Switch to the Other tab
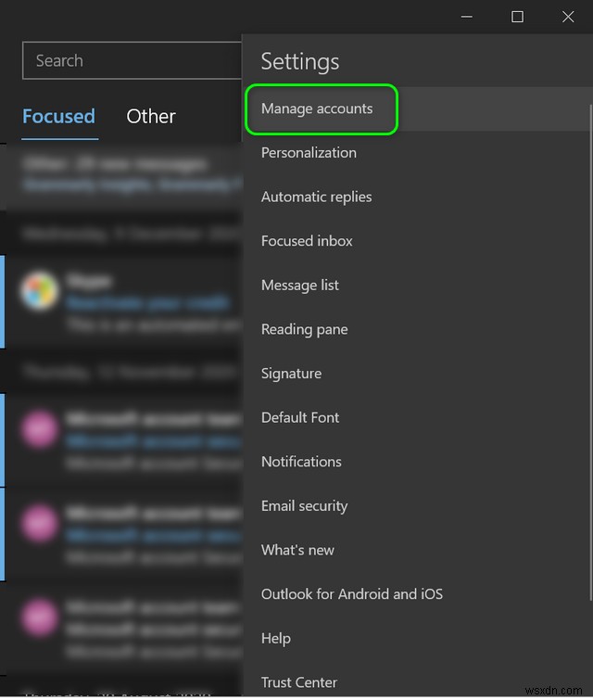The image size is (593, 700). [151, 117]
